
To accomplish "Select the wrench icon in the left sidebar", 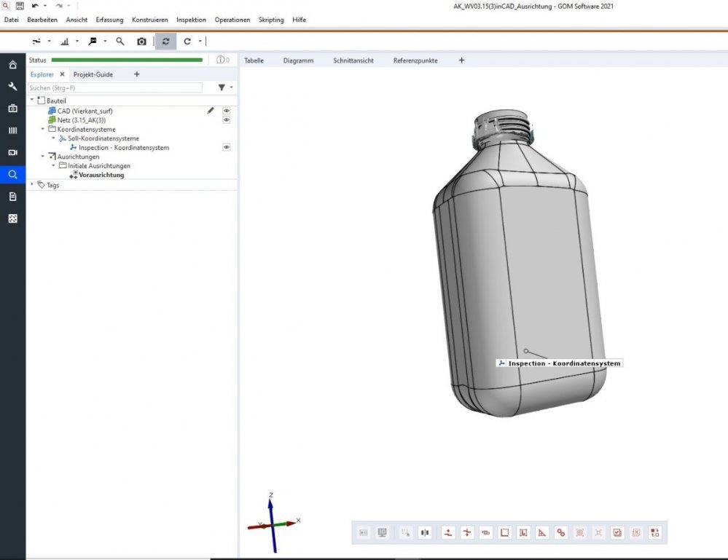I will [12, 87].
